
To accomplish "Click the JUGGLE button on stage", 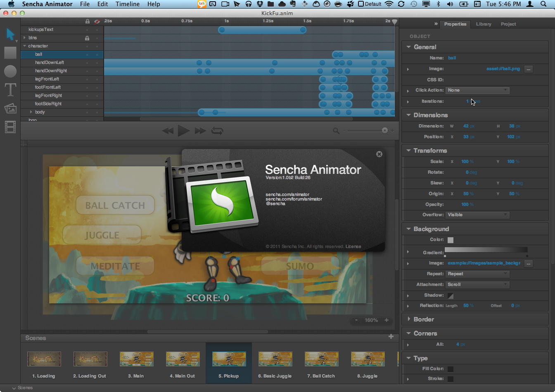I will coord(102,235).
